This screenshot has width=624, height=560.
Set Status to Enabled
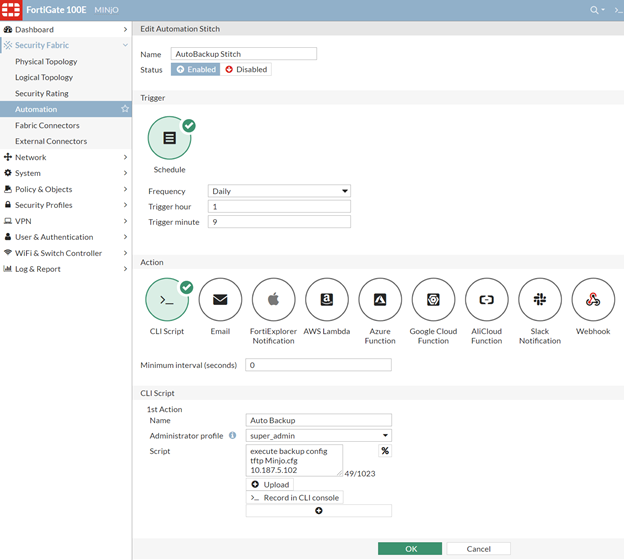tap(194, 70)
